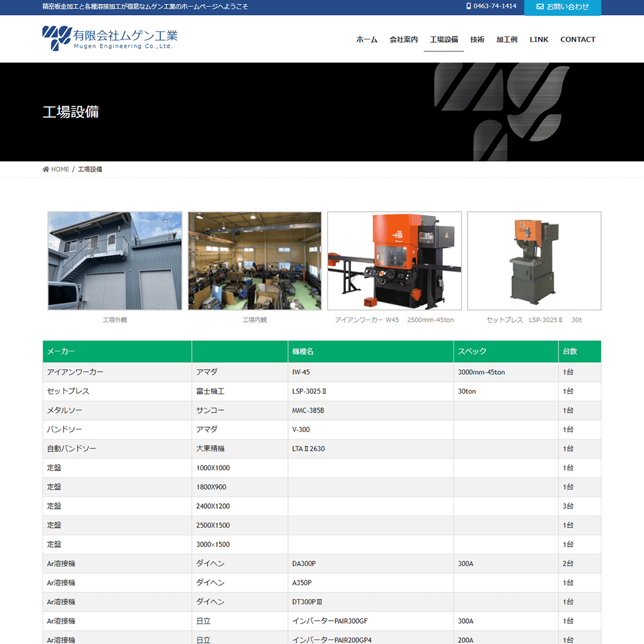Click the アイアンワーカー W45 2500mm-45ton caption
This screenshot has width=644, height=644.
pos(394,320)
